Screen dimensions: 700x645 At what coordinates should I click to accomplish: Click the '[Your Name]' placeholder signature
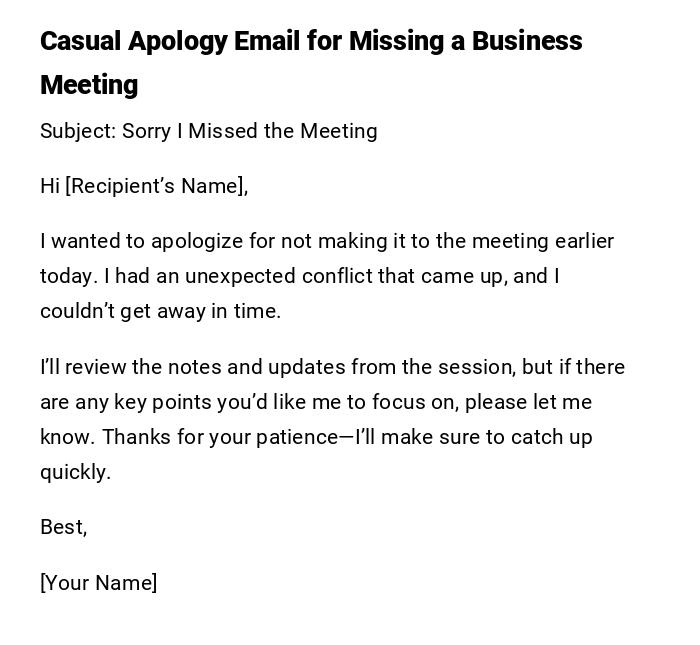point(98,583)
